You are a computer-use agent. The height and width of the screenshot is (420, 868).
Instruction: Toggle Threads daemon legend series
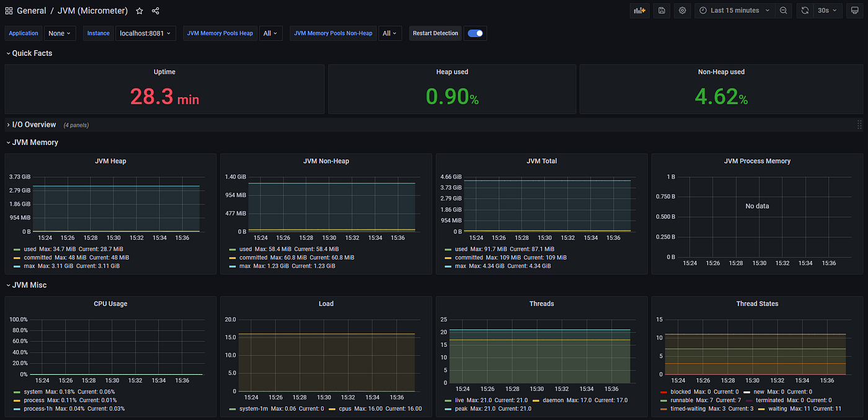click(x=553, y=400)
